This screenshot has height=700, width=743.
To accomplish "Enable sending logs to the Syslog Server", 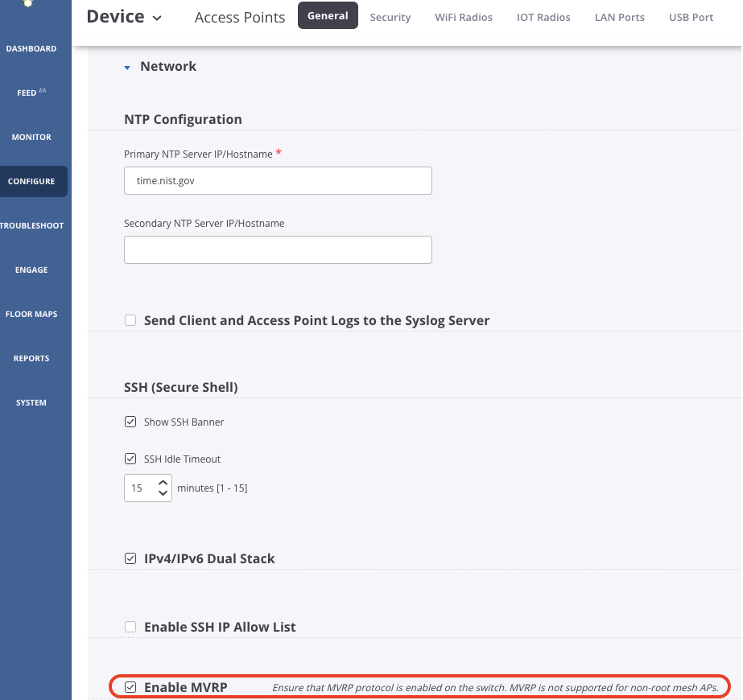I will (x=130, y=320).
